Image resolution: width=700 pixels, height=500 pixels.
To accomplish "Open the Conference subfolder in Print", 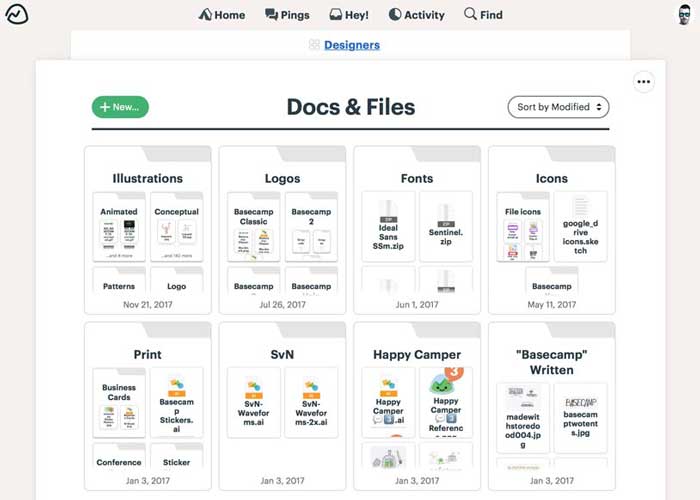I will coord(119,457).
